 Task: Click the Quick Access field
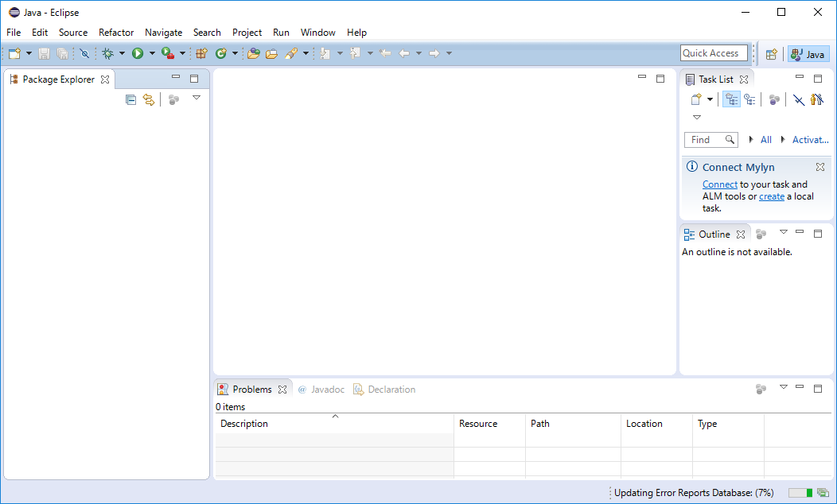(714, 53)
